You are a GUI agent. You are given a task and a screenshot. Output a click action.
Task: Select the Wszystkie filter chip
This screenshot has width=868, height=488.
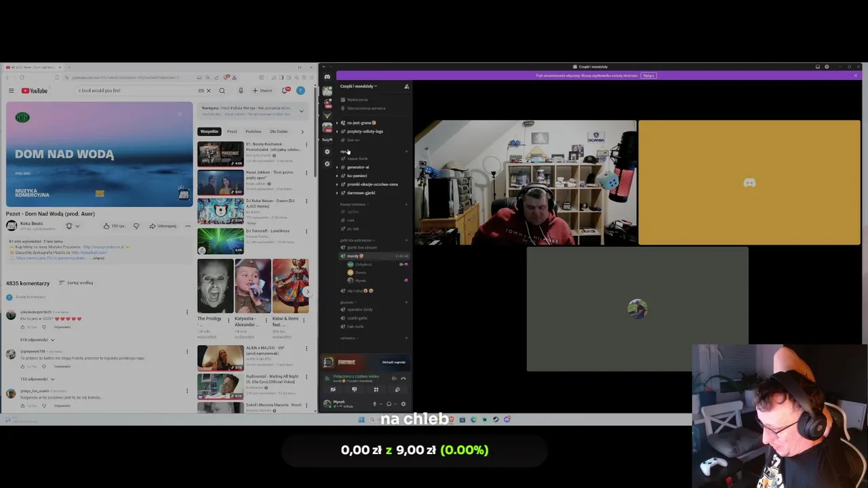point(210,131)
